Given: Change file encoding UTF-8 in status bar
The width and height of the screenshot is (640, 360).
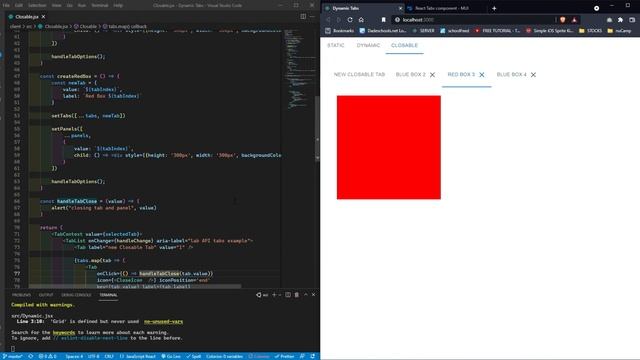Looking at the screenshot, I should tap(93, 356).
